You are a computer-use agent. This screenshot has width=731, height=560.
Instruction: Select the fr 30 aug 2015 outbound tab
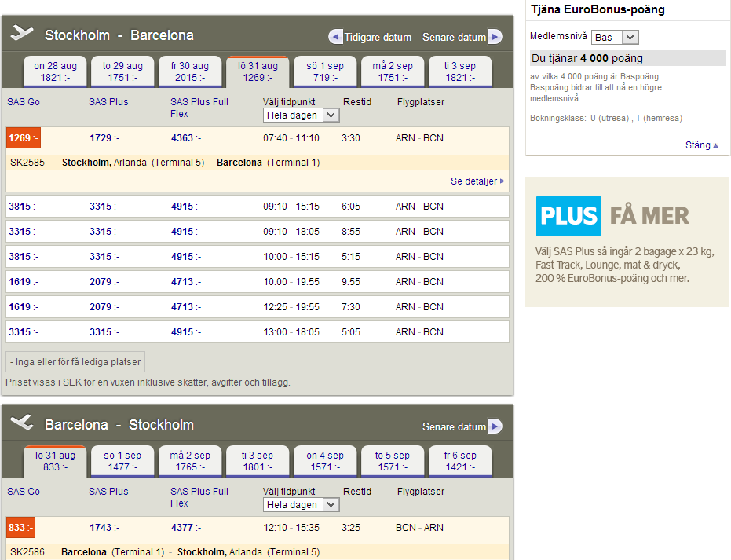pos(190,71)
